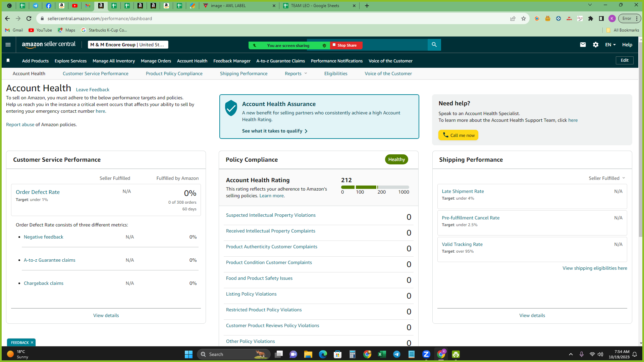Screen dimensions: 644x362
Task: Open Calculator from the taskbar
Action: pyautogui.click(x=353, y=354)
